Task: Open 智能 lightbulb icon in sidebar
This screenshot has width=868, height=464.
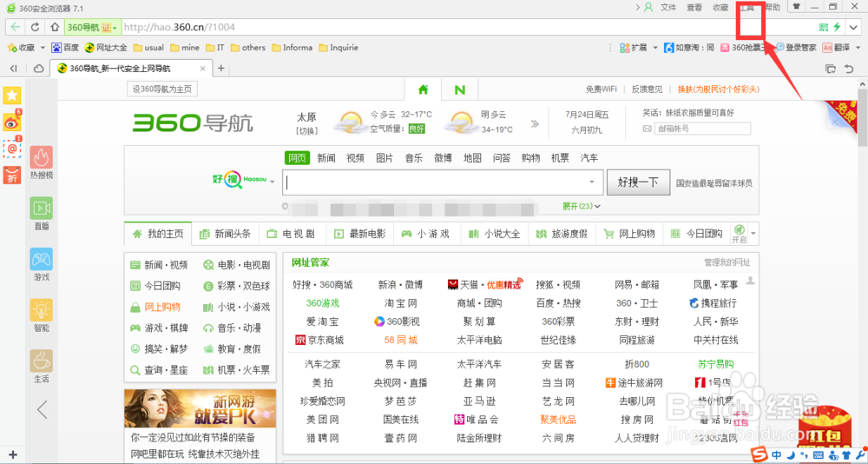Action: (x=42, y=315)
